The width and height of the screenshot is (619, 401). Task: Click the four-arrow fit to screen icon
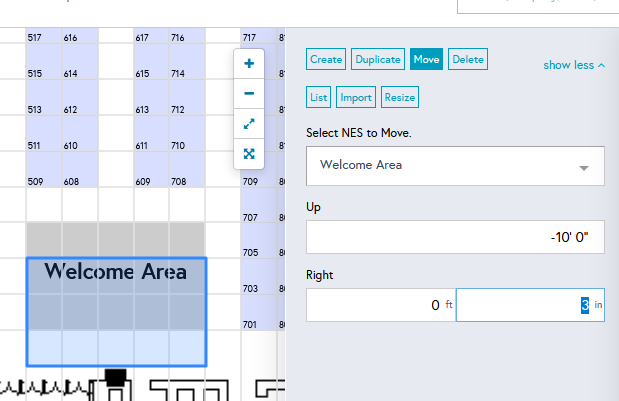pyautogui.click(x=249, y=154)
